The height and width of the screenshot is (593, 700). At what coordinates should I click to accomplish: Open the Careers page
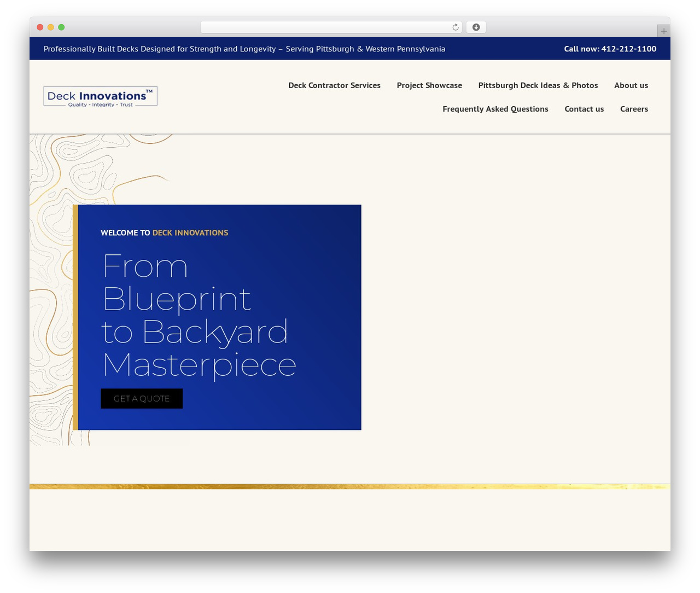[634, 109]
